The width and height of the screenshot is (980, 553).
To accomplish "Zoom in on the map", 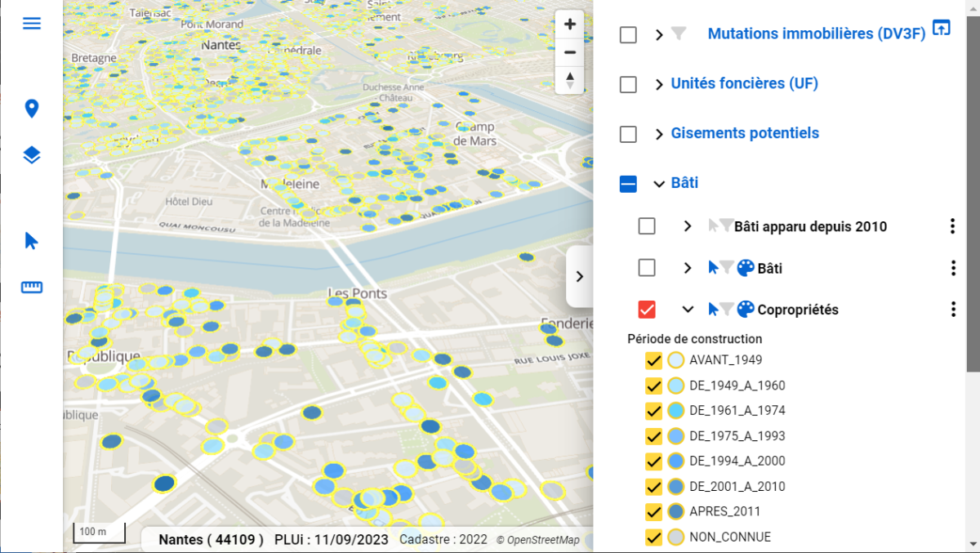I will 570,25.
